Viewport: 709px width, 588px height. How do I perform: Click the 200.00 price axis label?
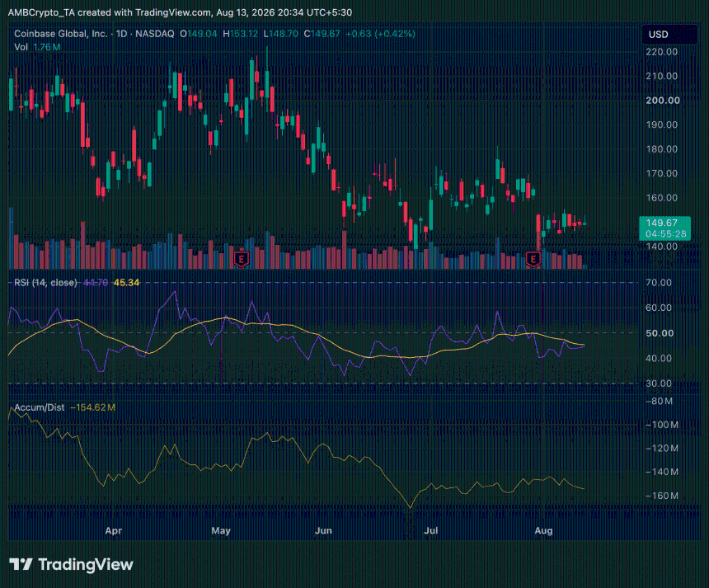click(x=663, y=101)
